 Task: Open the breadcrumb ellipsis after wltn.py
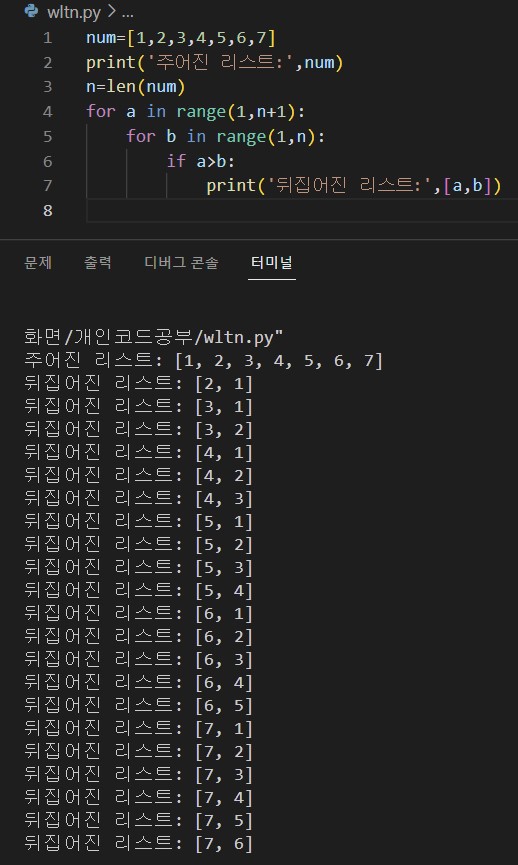pyautogui.click(x=127, y=12)
